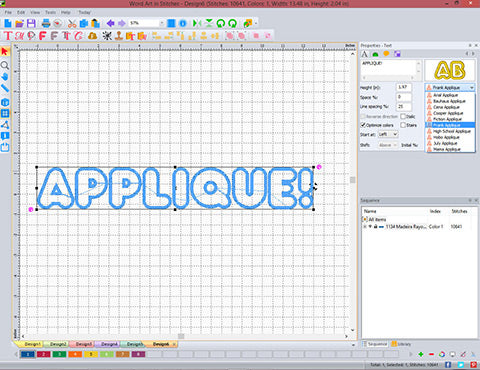Expand the Madeira Rayon thread row
The height and width of the screenshot is (370, 480).
click(365, 227)
